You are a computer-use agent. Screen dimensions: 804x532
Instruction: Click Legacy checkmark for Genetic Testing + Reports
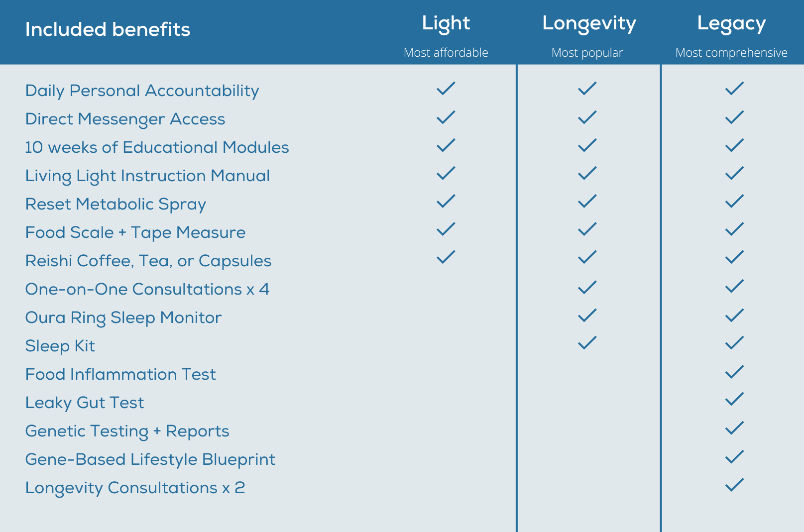(x=734, y=428)
